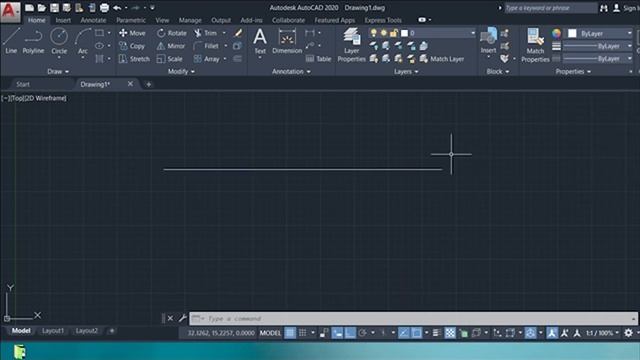This screenshot has width=640, height=360.
Task: Toggle object snap tracking
Action: coord(404,333)
